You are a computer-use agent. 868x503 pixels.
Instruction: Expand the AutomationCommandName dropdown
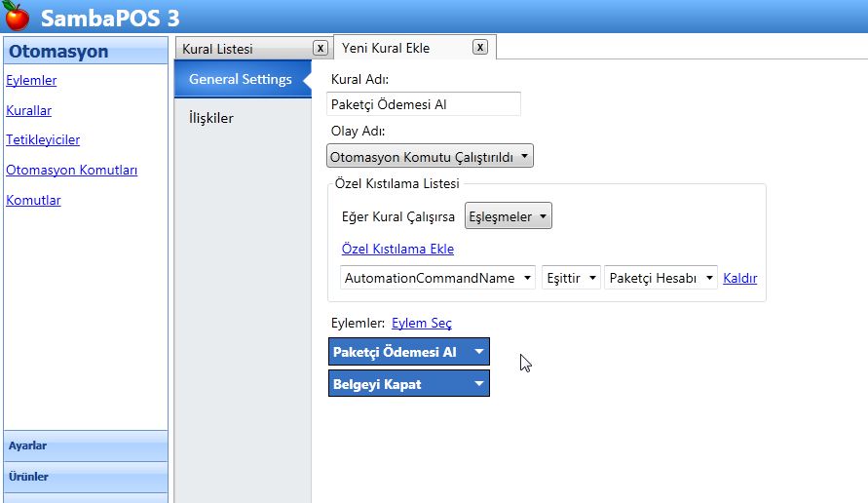[x=437, y=278]
